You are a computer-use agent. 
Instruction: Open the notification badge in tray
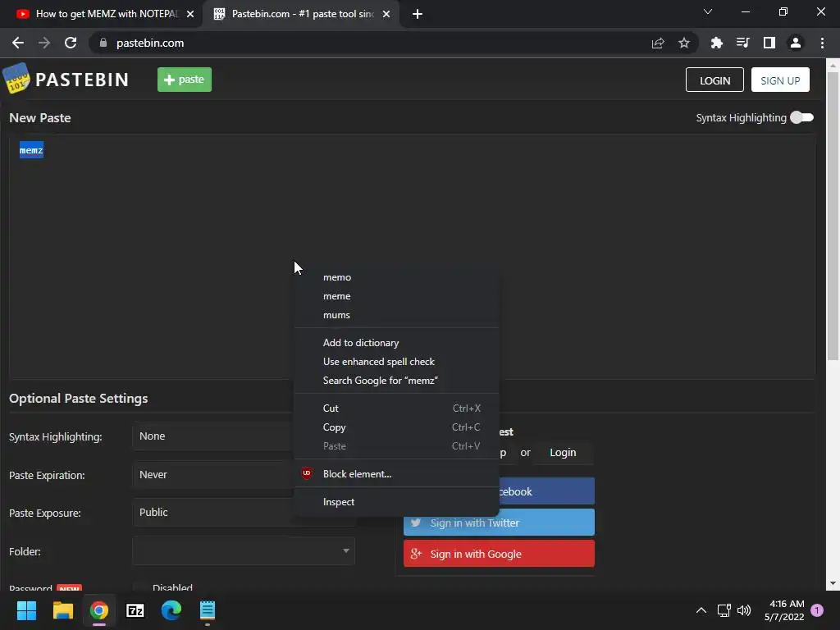click(817, 610)
